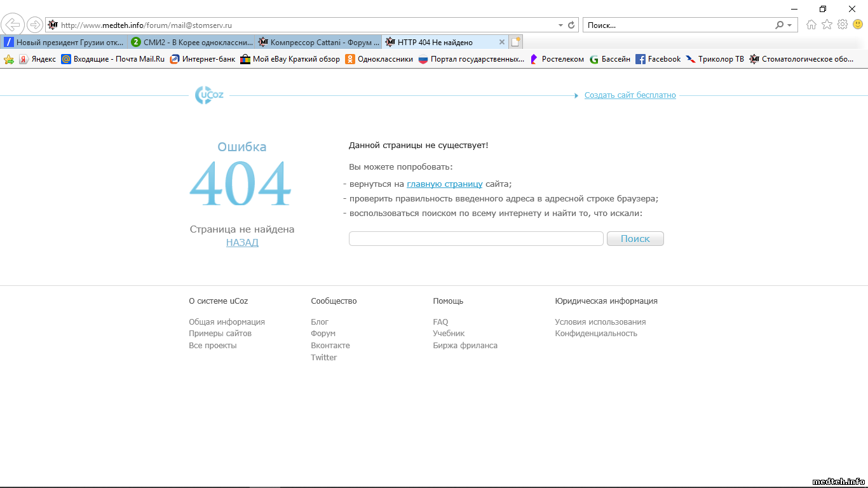Open the Favorites star icon
Viewport: 868px width, 488px height.
coord(827,25)
